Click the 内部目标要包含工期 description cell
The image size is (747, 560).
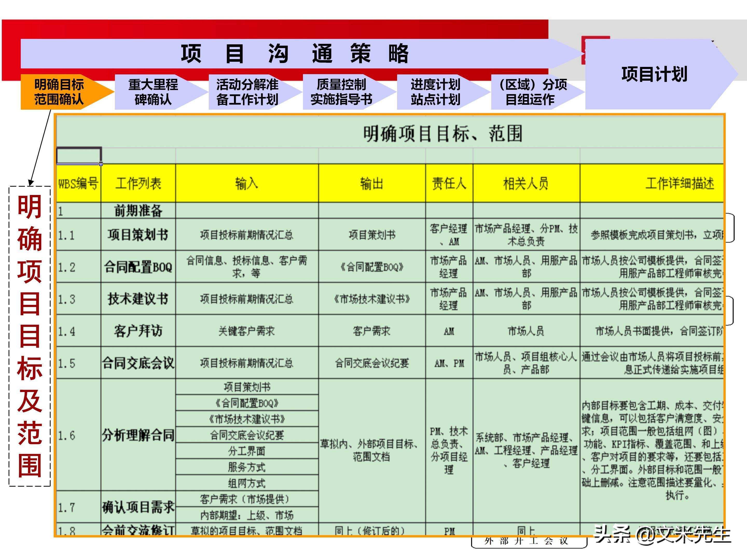pos(652,450)
